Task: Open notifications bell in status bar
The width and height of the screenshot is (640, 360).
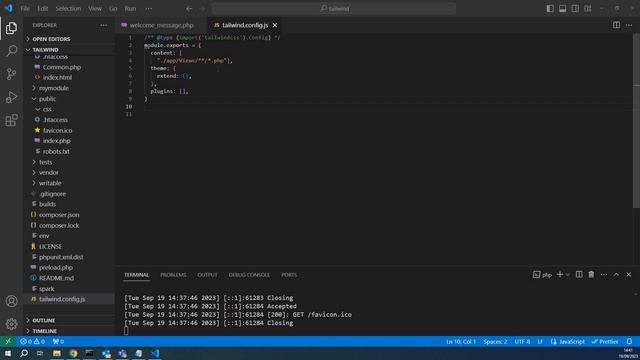Action: pos(629,341)
